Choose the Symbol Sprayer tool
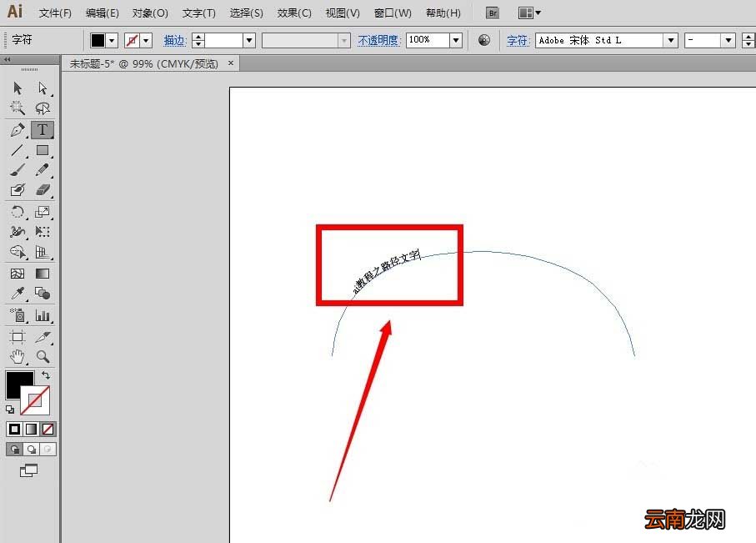This screenshot has width=756, height=543. click(18, 315)
